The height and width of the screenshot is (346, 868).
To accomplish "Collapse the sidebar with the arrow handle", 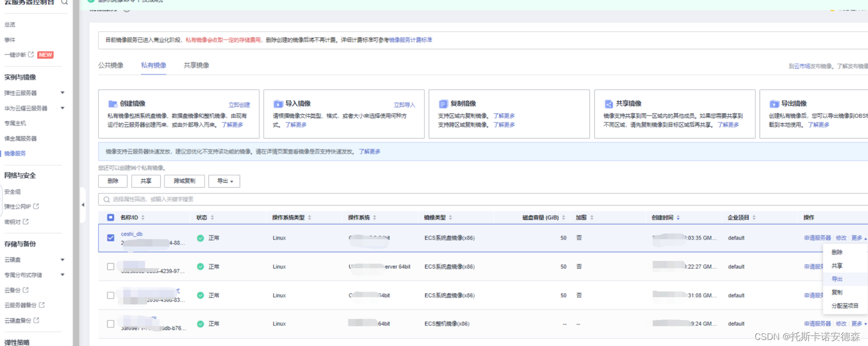I will [x=83, y=205].
